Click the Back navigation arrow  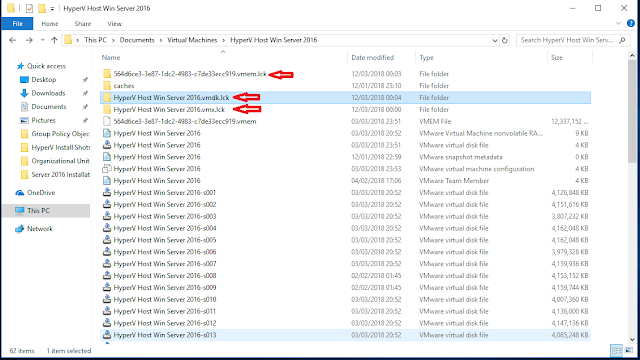[13, 40]
